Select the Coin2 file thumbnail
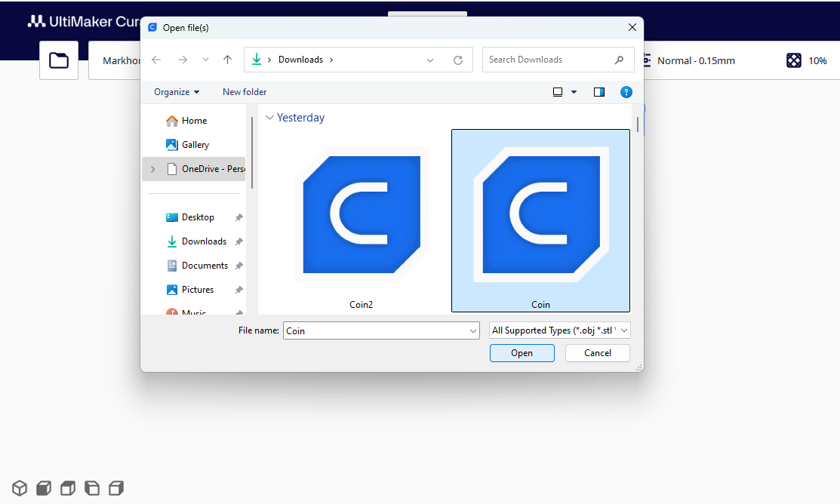The width and height of the screenshot is (840, 504). tap(361, 220)
